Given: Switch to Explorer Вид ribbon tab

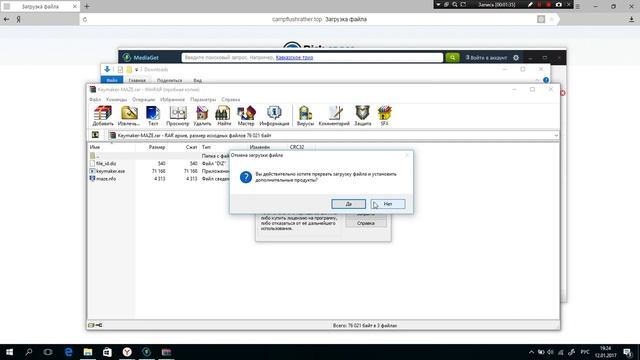Looking at the screenshot, I should click(198, 80).
